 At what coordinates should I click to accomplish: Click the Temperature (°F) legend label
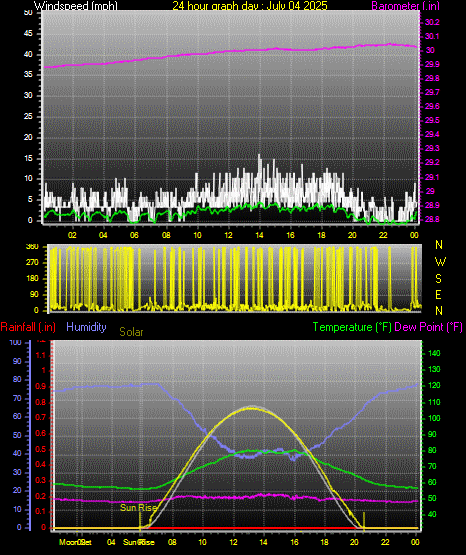pyautogui.click(x=352, y=327)
